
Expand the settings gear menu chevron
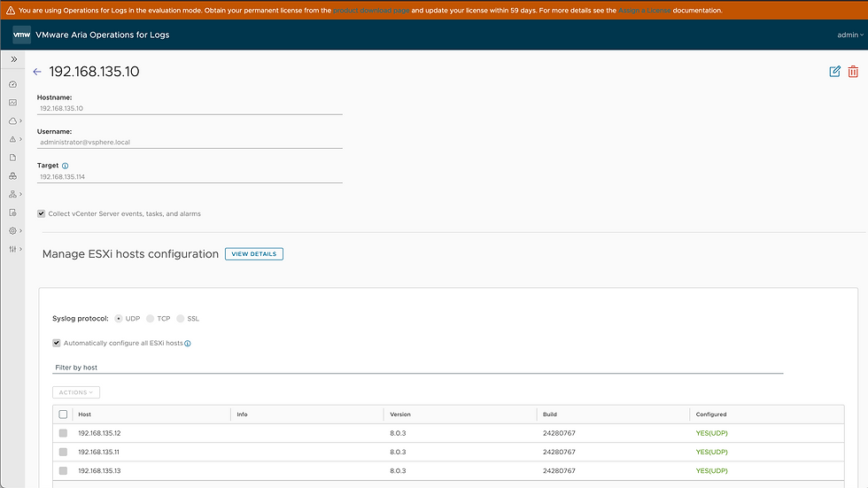coord(21,231)
